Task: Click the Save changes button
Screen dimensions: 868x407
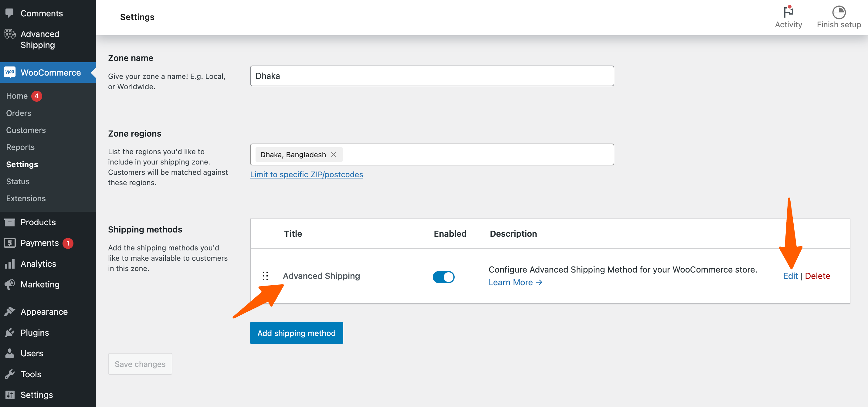Action: tap(140, 364)
